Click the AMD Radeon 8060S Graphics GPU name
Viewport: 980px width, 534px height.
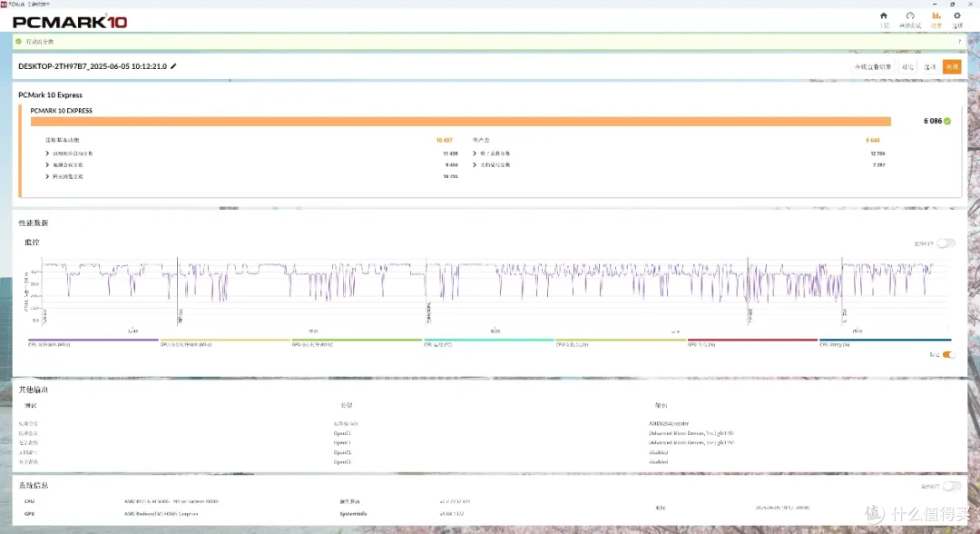click(x=162, y=514)
